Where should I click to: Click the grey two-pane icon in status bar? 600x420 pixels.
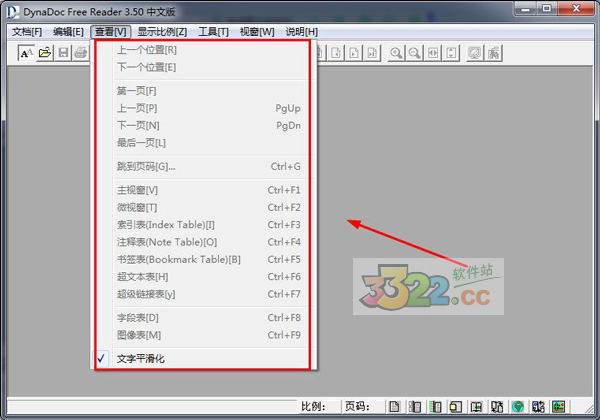point(415,407)
